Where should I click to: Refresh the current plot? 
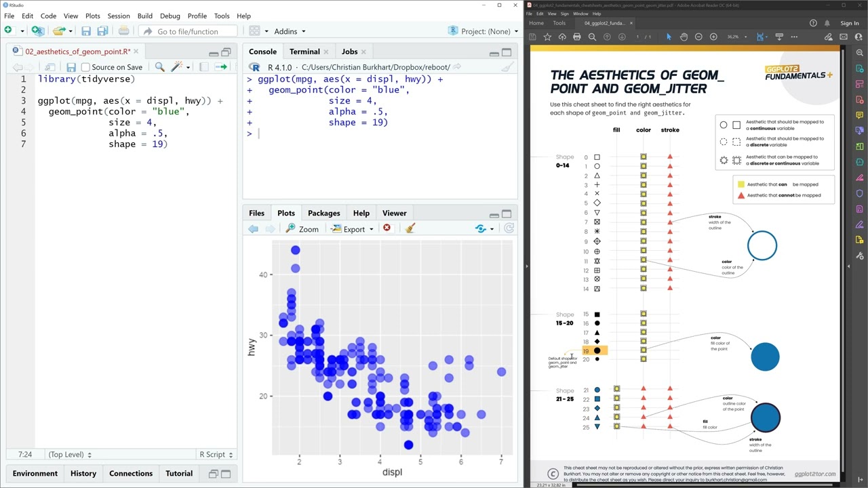point(509,229)
